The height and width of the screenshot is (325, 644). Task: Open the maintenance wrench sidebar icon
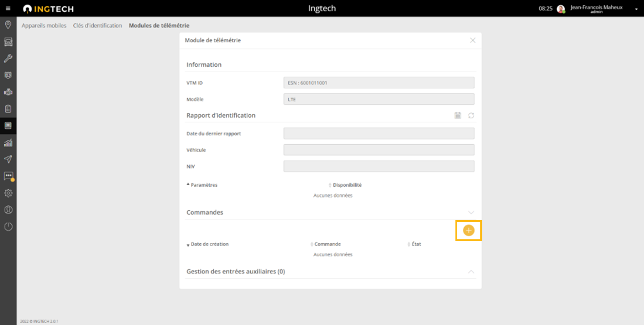8,58
